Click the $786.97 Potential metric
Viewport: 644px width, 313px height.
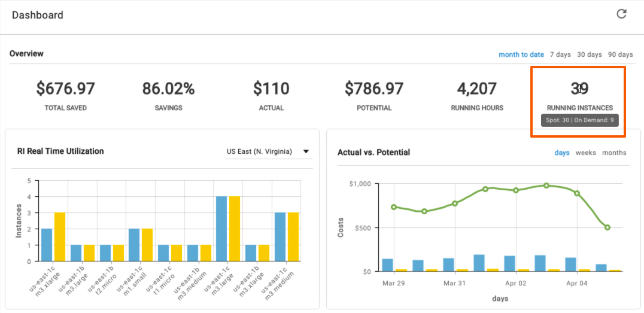click(x=374, y=89)
